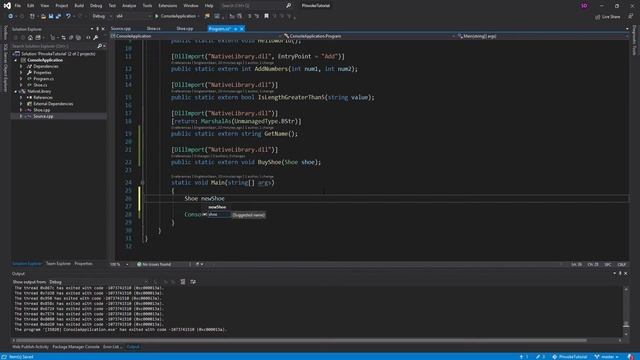This screenshot has height=360, width=640.
Task: Click the Git branch master status item
Action: pyautogui.click(x=607, y=357)
